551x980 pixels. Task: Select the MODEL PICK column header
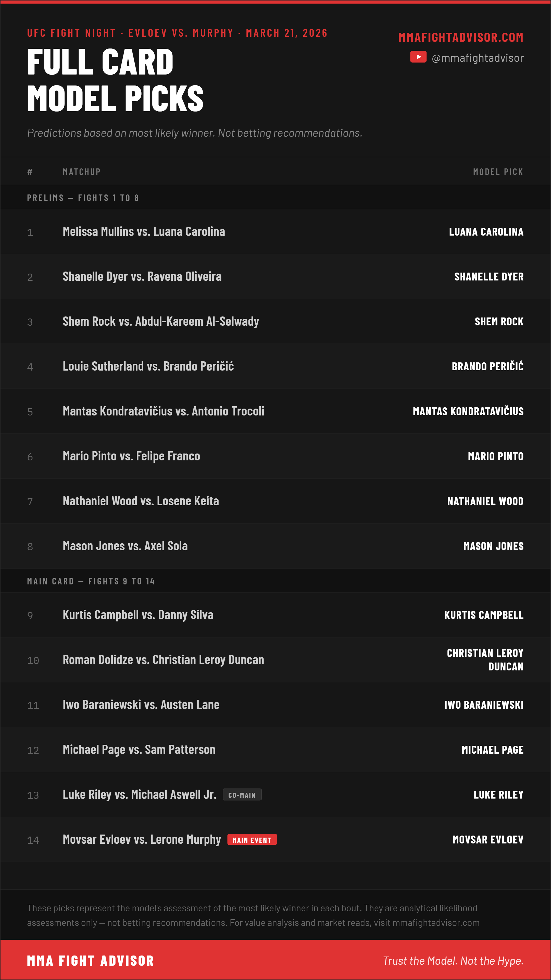tap(498, 172)
